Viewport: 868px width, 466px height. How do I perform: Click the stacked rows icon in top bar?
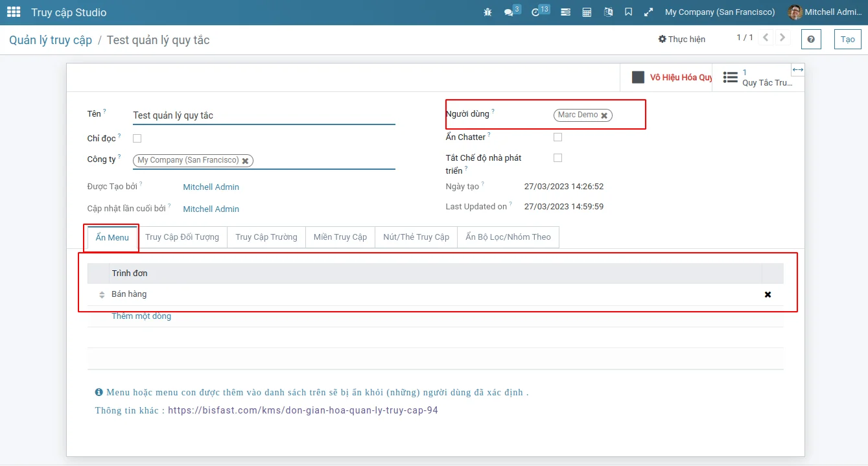(566, 12)
